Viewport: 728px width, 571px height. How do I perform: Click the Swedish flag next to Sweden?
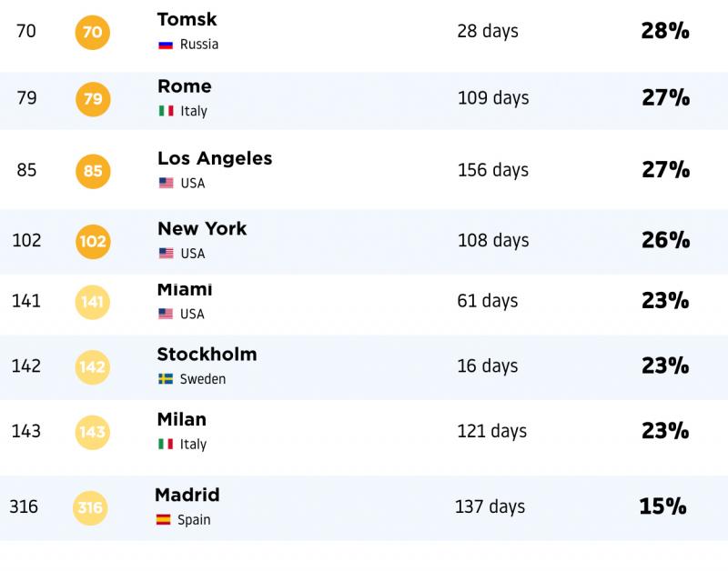pyautogui.click(x=166, y=379)
